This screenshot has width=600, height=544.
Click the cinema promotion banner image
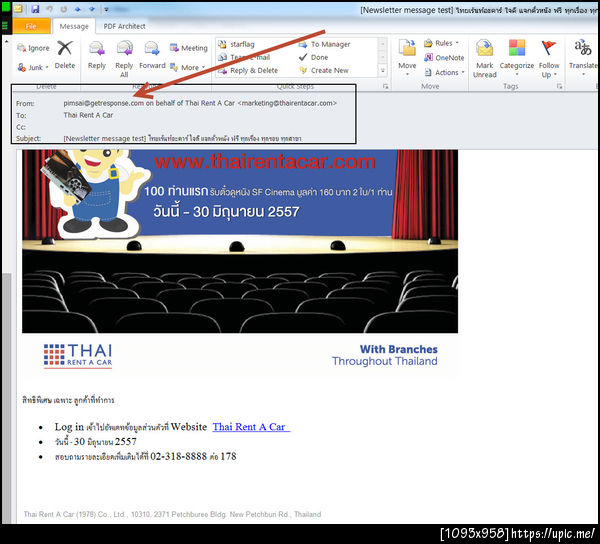point(240,241)
